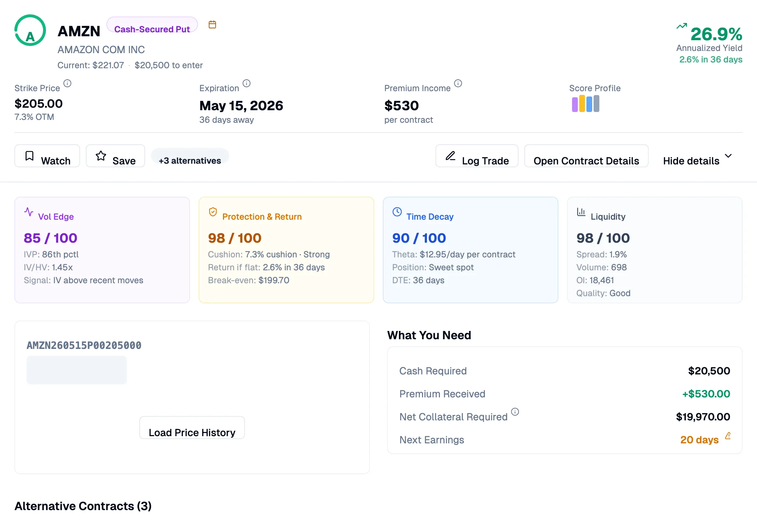Toggle Save star for this contract

click(x=115, y=156)
